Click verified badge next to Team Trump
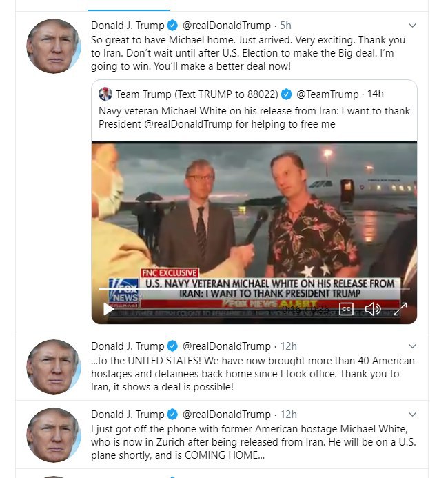This screenshot has width=448, height=478. [x=285, y=94]
